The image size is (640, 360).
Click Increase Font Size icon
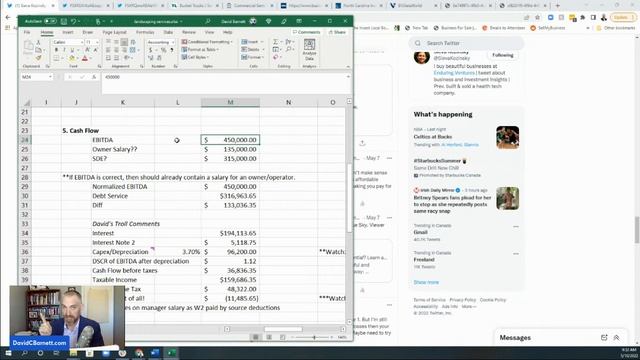tap(87, 50)
